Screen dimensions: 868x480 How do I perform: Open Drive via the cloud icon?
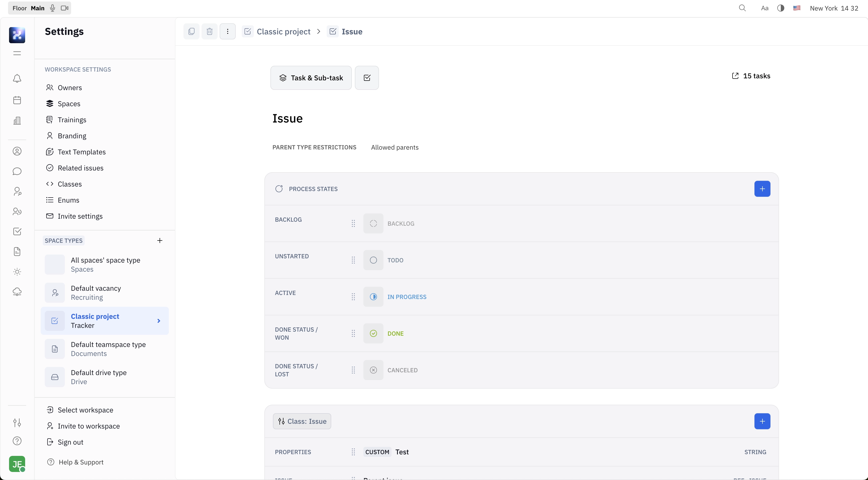17,292
